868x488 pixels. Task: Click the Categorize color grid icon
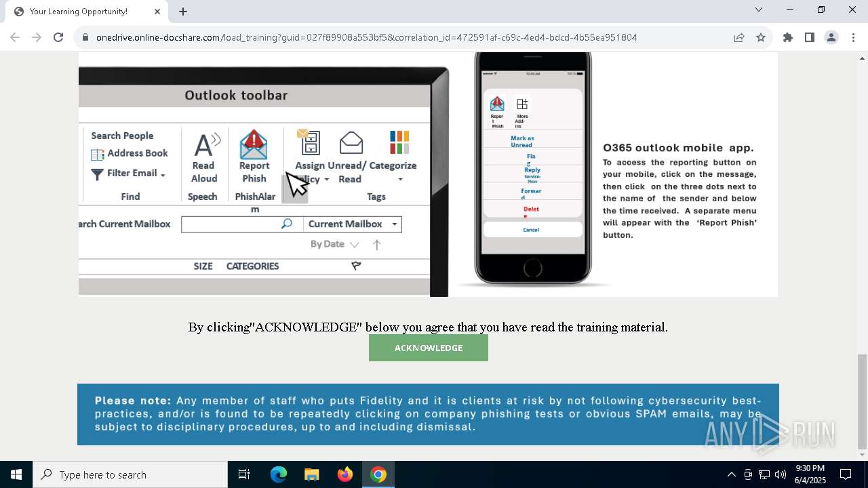click(399, 142)
